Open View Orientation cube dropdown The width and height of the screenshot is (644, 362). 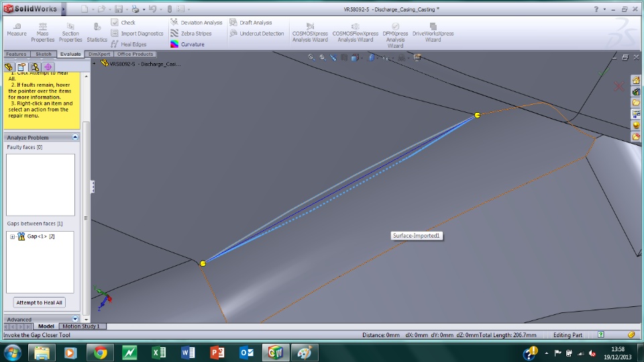[x=356, y=58]
